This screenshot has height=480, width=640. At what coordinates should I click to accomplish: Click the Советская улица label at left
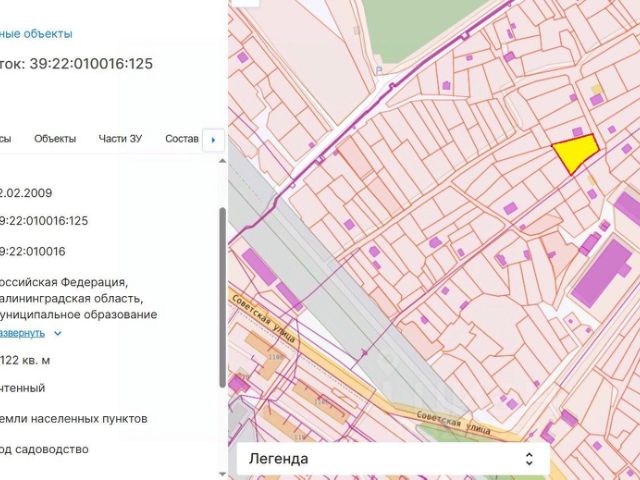coord(264,318)
